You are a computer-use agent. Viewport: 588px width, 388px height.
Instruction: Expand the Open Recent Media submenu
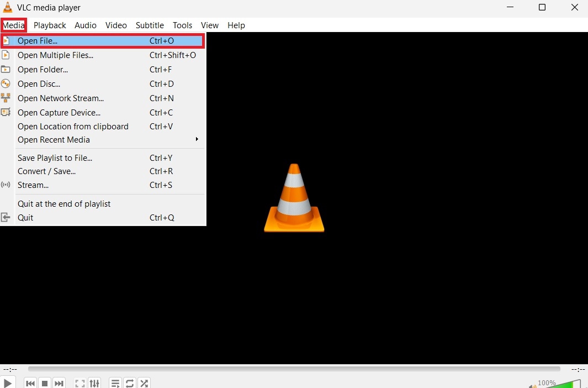click(54, 140)
